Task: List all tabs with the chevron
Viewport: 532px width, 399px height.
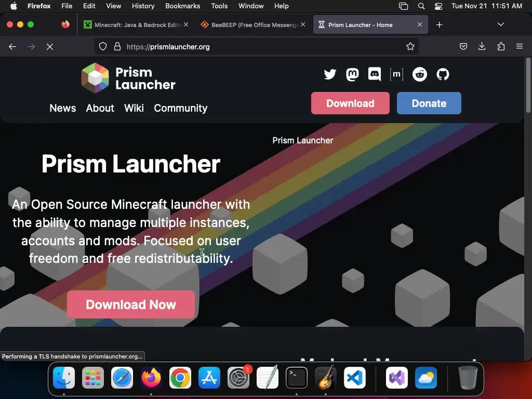Action: click(x=501, y=24)
